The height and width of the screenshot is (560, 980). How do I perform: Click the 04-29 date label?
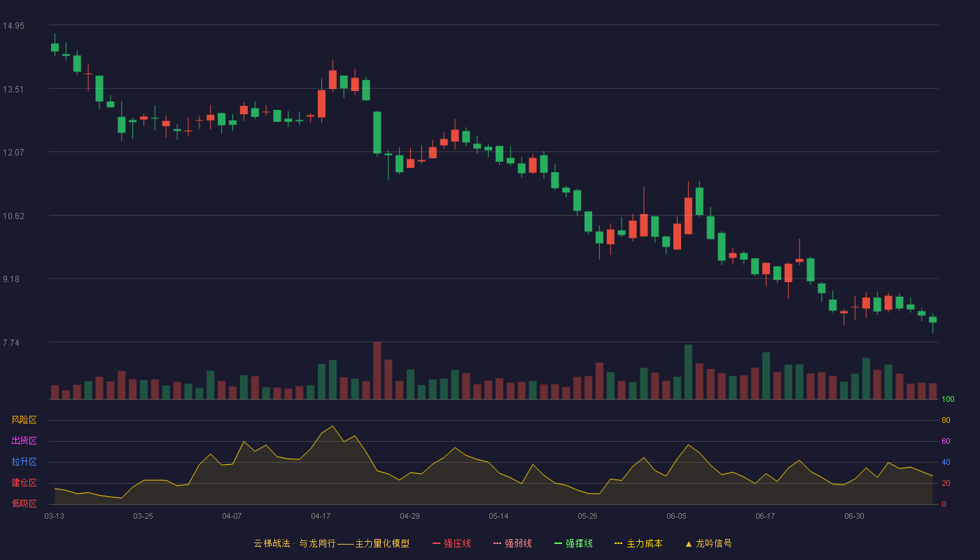[409, 516]
